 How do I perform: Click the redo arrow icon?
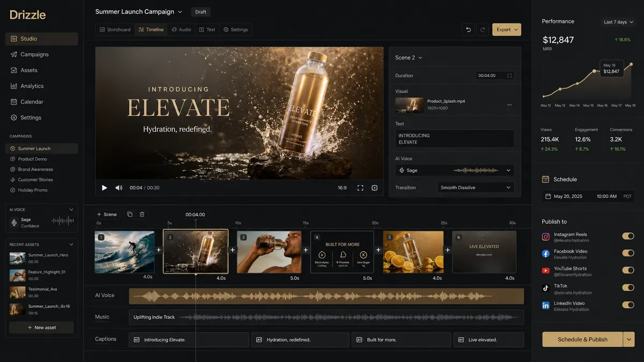tap(482, 29)
